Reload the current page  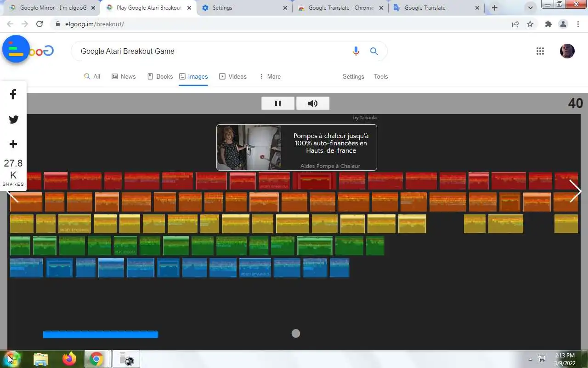coord(40,24)
